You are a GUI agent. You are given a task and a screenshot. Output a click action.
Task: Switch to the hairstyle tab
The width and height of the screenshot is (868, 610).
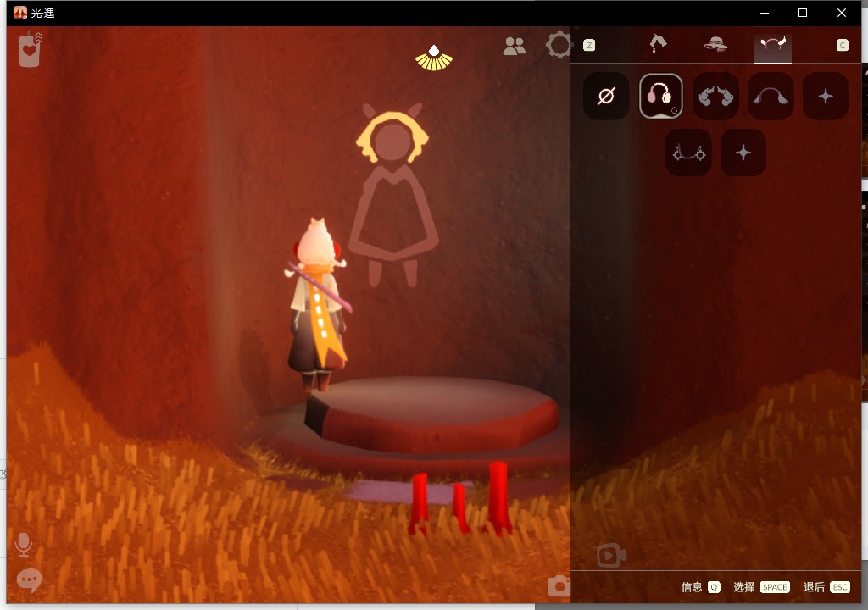point(658,44)
